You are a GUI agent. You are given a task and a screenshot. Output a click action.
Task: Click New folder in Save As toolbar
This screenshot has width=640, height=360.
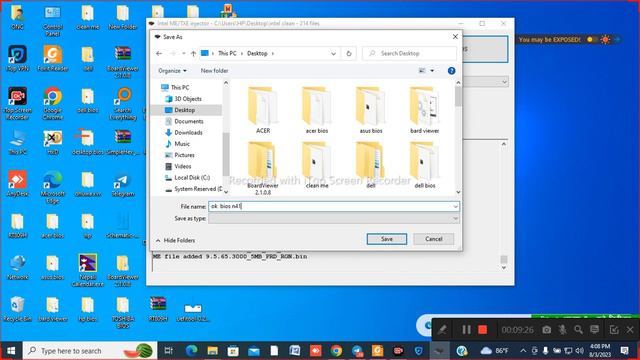coord(214,71)
